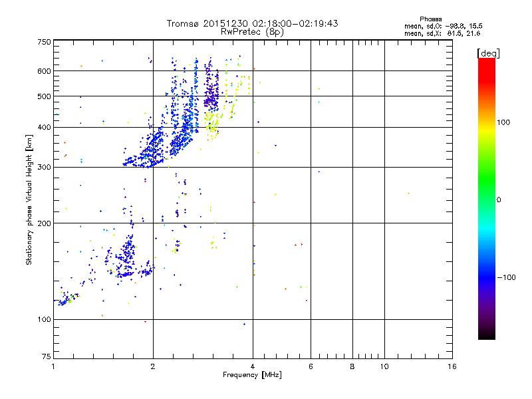Click the y-axis tick label '400'

click(x=44, y=128)
